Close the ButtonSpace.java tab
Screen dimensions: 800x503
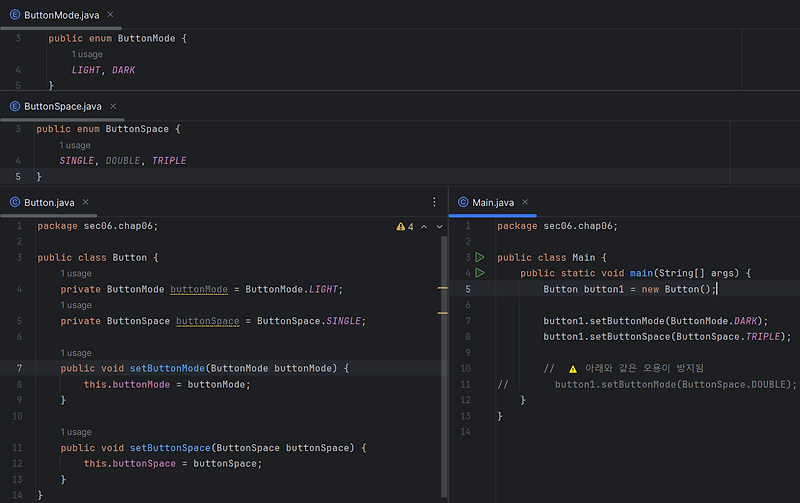113,106
